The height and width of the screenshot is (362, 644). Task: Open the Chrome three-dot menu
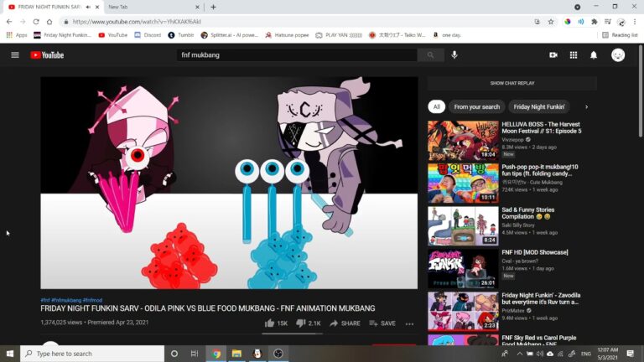click(x=635, y=21)
